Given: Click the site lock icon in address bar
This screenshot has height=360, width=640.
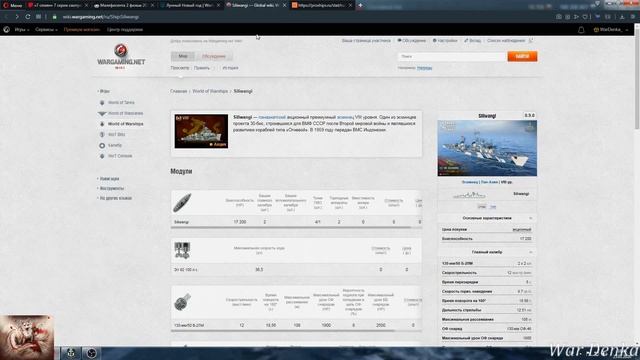Looking at the screenshot, I should coord(54,17).
